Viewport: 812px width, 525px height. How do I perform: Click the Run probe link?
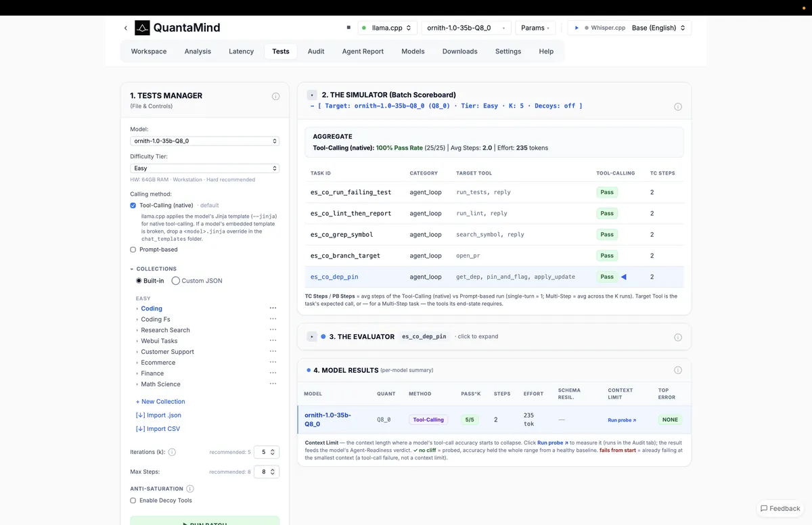(x=622, y=420)
